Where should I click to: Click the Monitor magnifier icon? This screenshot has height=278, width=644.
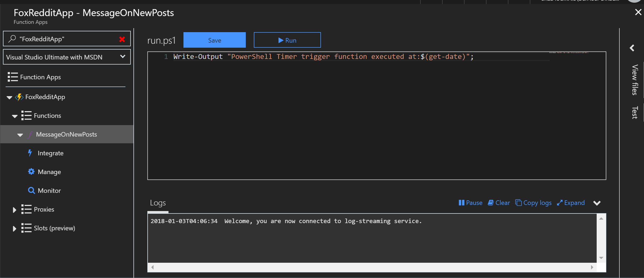coord(31,190)
